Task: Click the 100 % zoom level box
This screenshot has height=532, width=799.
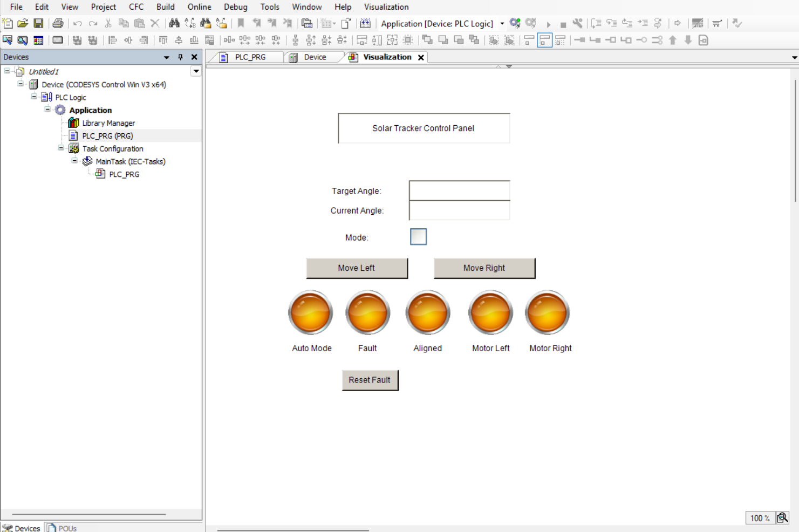Action: click(x=760, y=518)
